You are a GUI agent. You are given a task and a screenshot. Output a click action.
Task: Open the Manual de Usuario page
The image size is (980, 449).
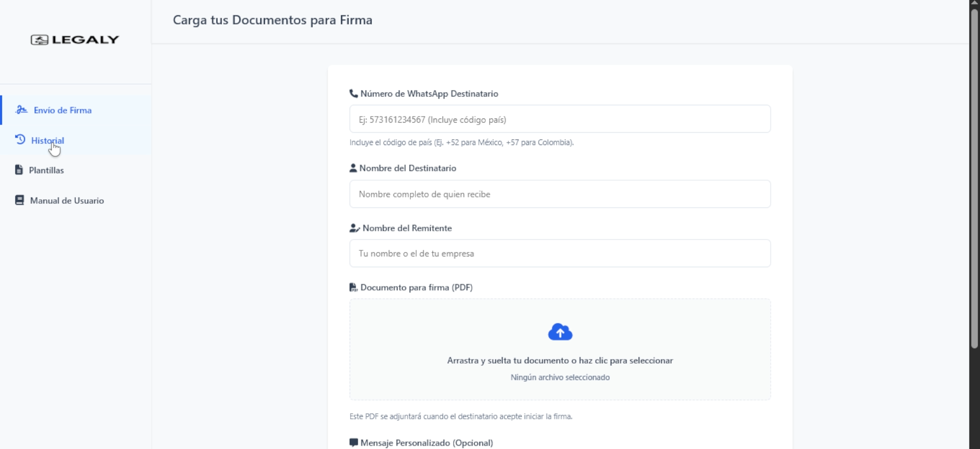(67, 201)
